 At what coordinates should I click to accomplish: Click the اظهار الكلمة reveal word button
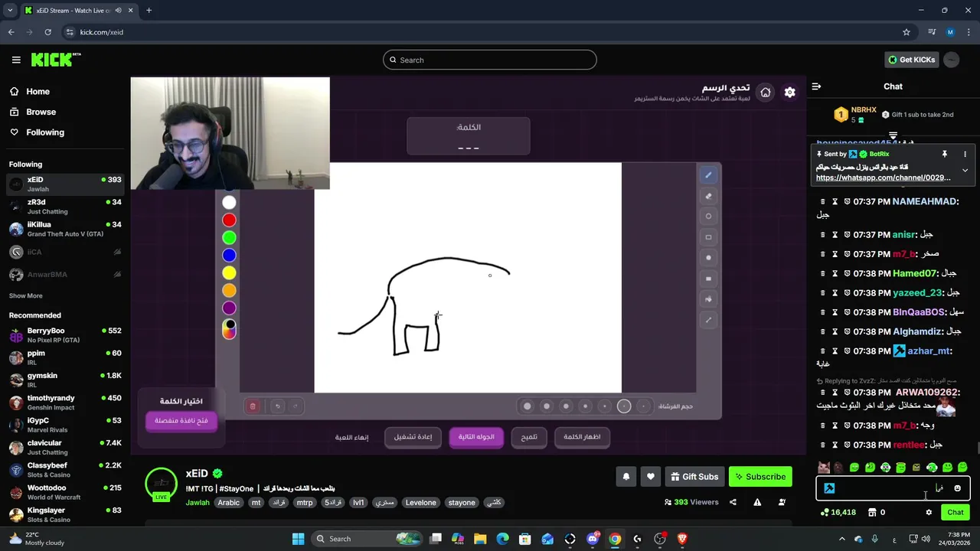click(582, 437)
